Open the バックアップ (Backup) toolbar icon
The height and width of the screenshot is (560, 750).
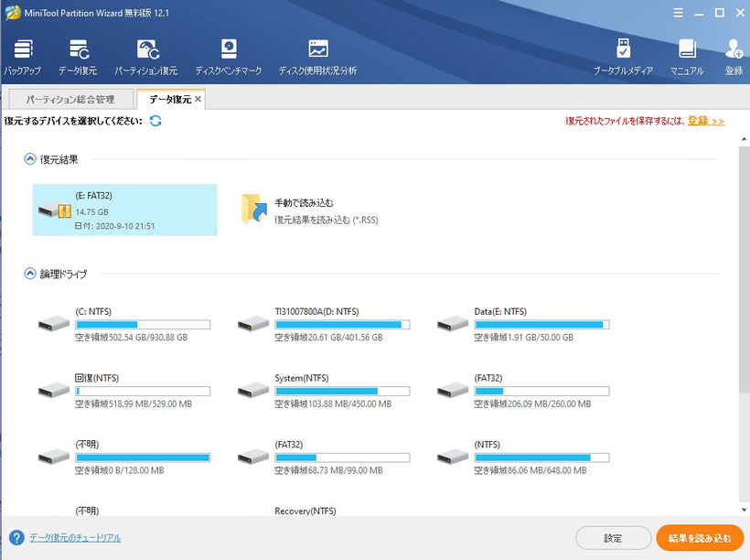pyautogui.click(x=23, y=49)
